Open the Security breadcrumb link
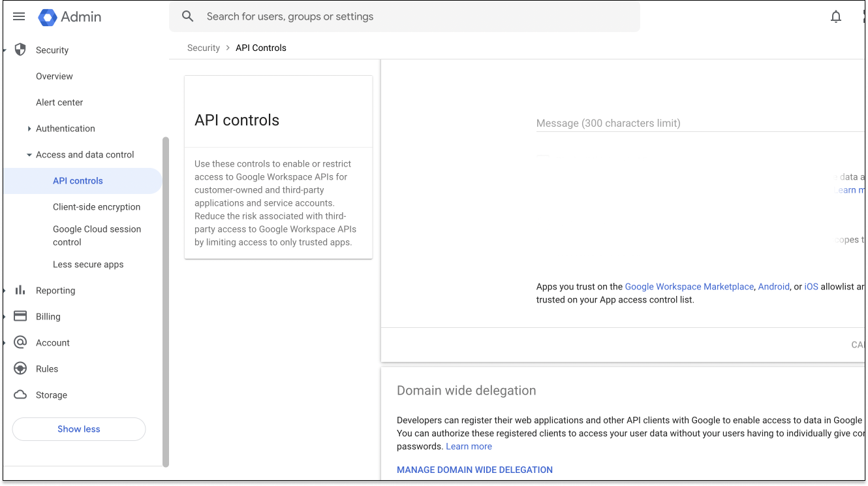Screen dimensions: 868x486 pyautogui.click(x=203, y=47)
